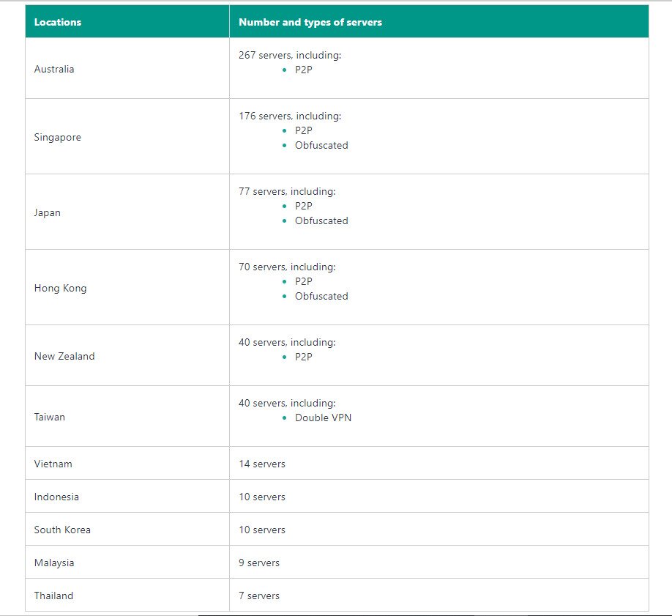
Task: Click the Locations column header
Action: pos(58,22)
